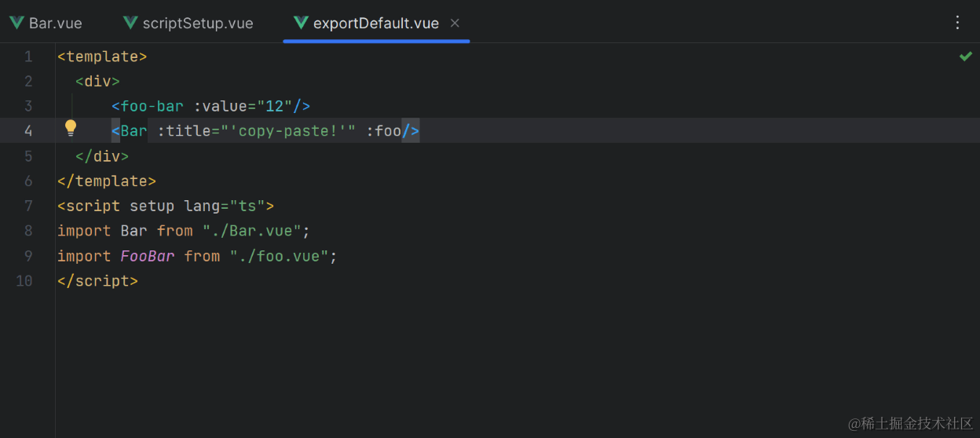
Task: Click the yellow lightbulb quick-fix icon
Action: click(x=71, y=128)
